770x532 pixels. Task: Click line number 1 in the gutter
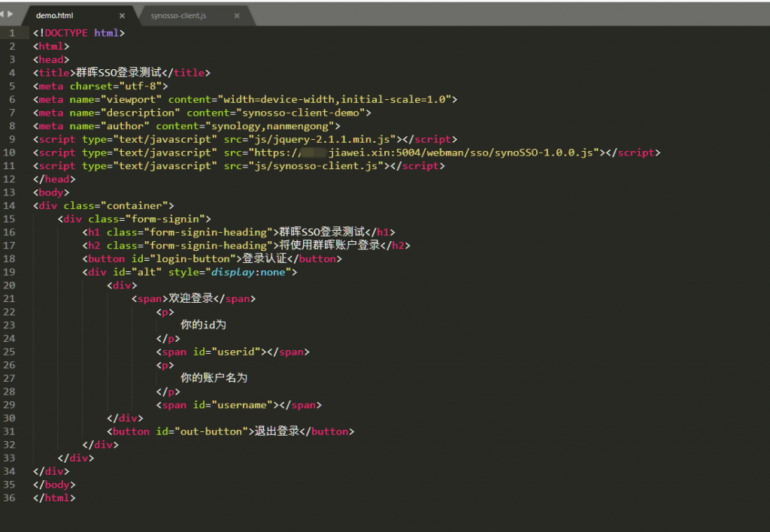pos(12,34)
